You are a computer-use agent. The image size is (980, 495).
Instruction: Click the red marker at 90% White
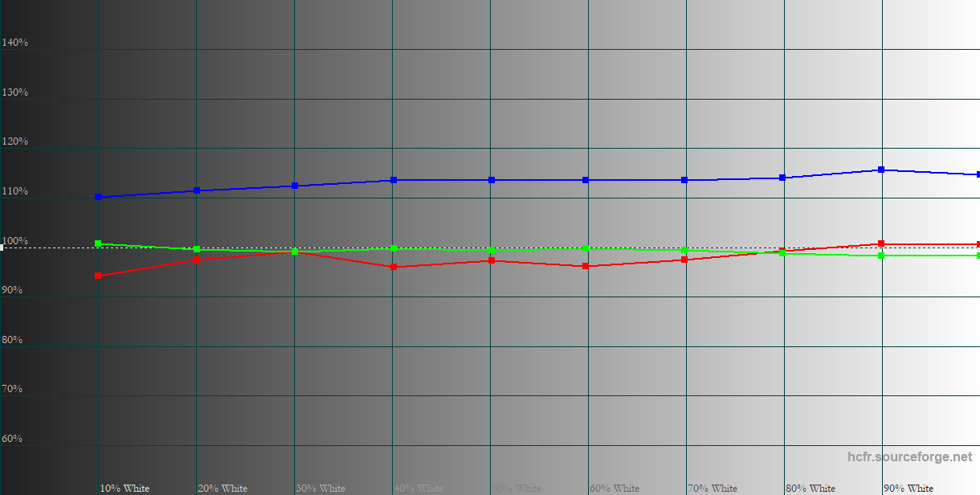pos(881,243)
